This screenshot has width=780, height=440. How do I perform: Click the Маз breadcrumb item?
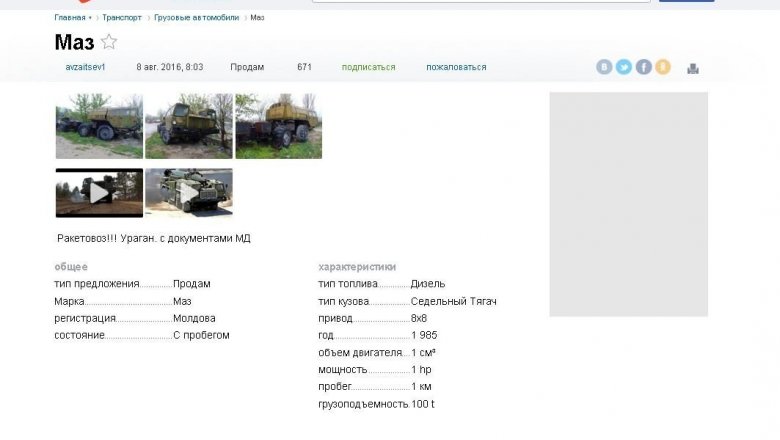point(257,17)
